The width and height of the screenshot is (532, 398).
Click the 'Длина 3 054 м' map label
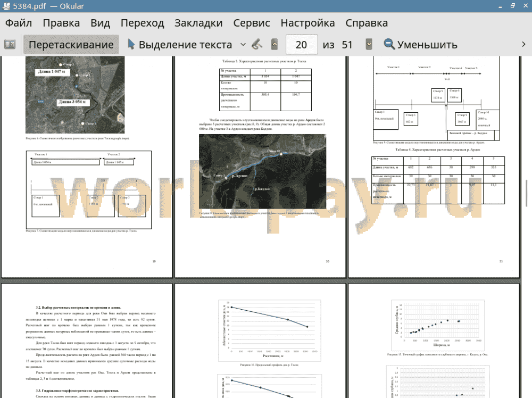click(x=72, y=102)
